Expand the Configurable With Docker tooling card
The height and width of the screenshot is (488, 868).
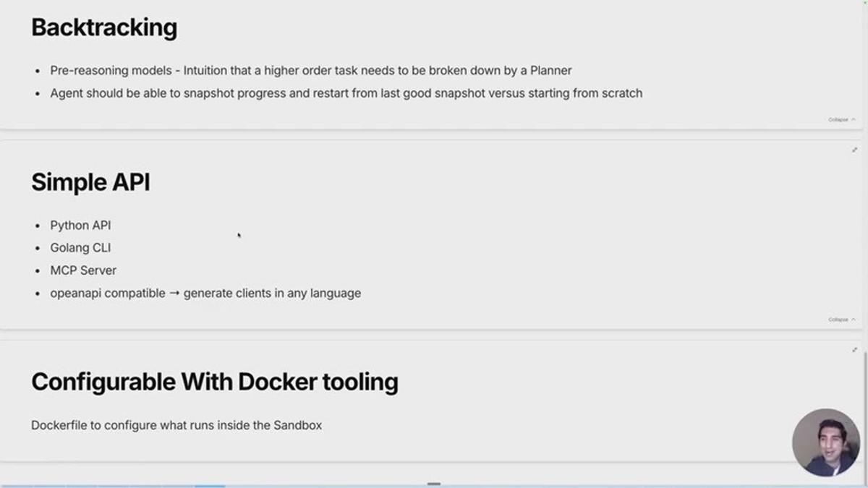pyautogui.click(x=854, y=350)
